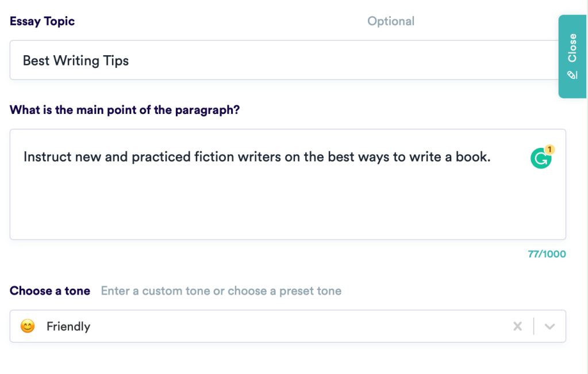
Task: Click the pencil icon on the side tab
Action: coord(572,75)
